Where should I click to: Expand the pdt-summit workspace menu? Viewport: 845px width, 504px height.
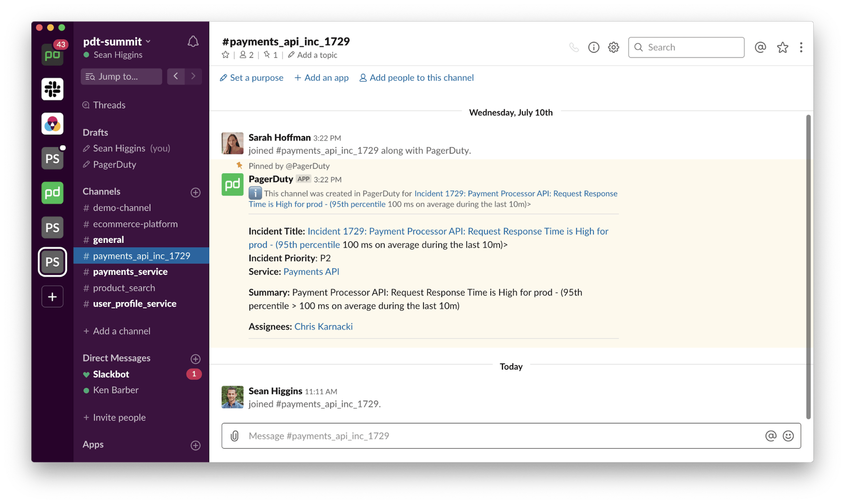pos(117,41)
